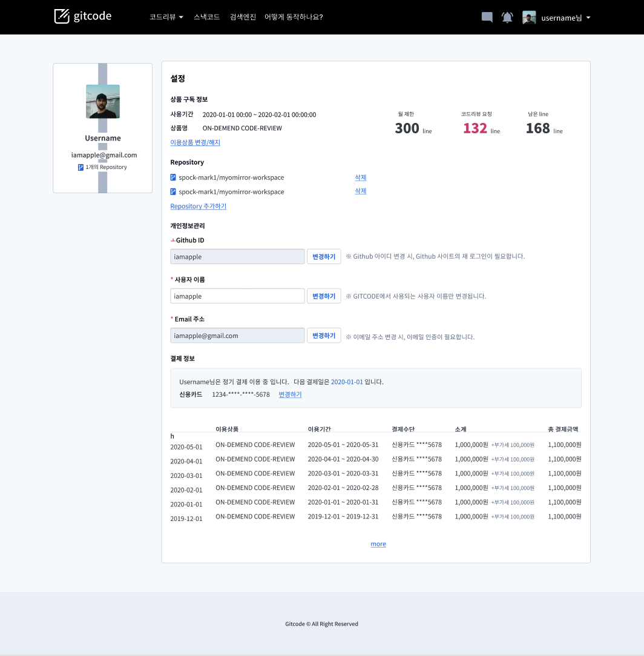Click next payment date 2020-01-01 link
Image resolution: width=644 pixels, height=656 pixels.
click(347, 382)
